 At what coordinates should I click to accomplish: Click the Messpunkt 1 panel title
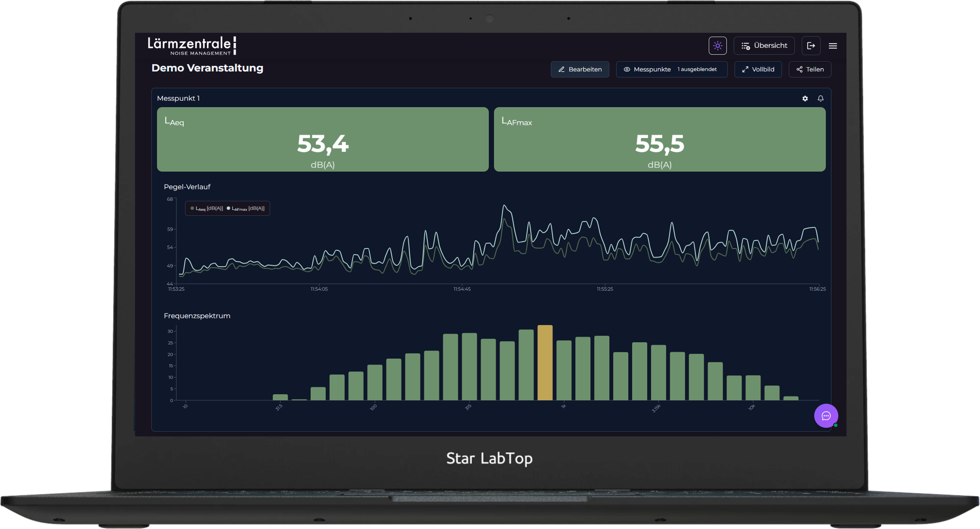pos(178,98)
